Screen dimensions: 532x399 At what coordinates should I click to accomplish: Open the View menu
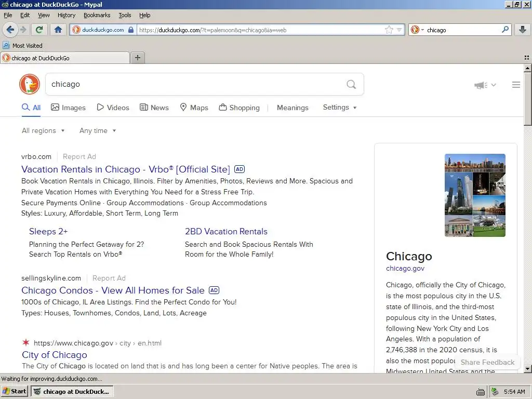(x=44, y=15)
